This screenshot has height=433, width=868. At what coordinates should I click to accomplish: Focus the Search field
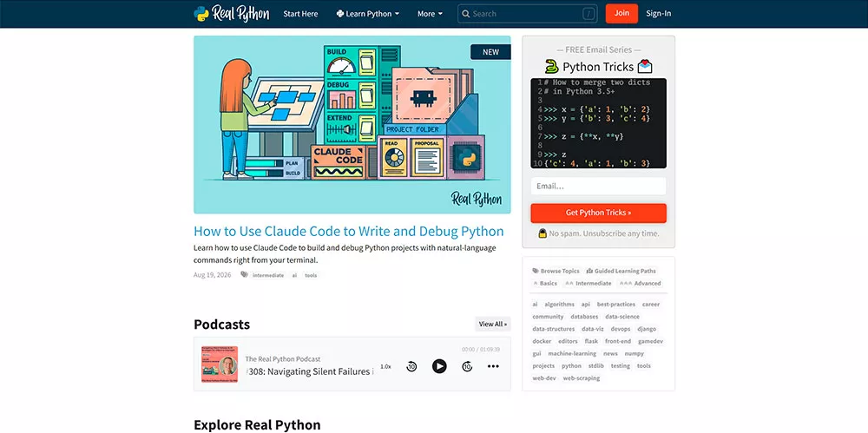tap(528, 14)
